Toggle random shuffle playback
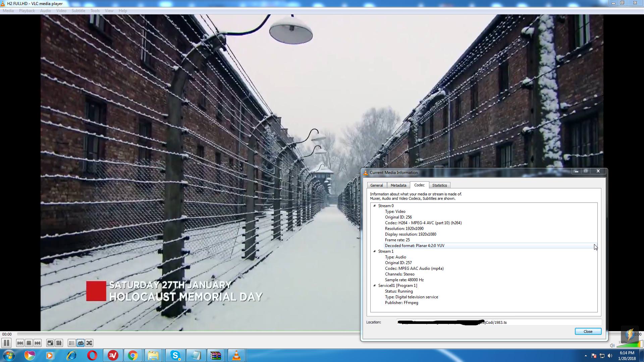644x362 pixels. [x=89, y=343]
